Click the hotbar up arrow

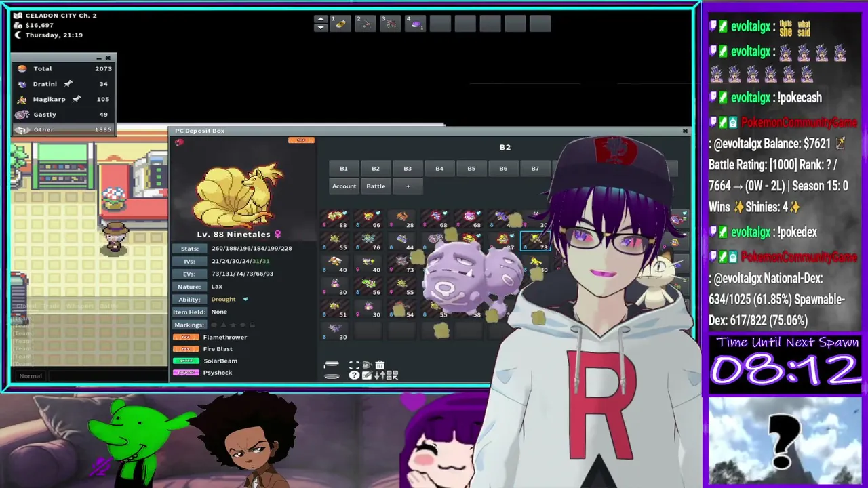point(321,20)
